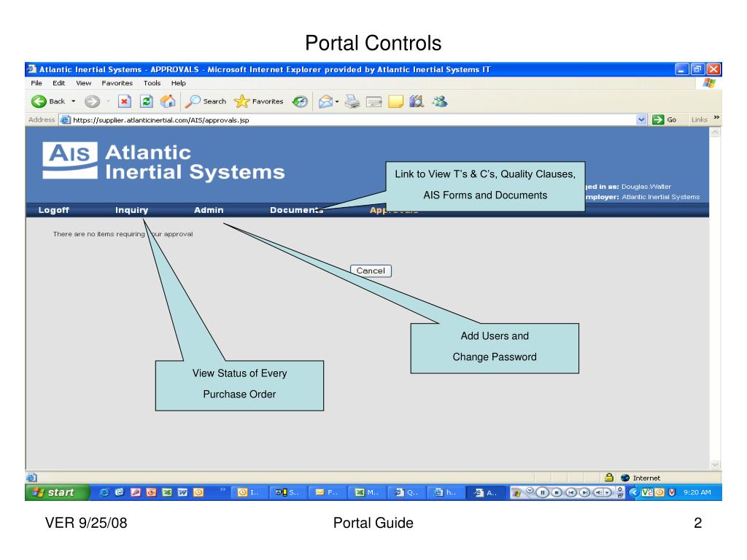Click the Cancel button
The image size is (747, 560).
pos(371,271)
